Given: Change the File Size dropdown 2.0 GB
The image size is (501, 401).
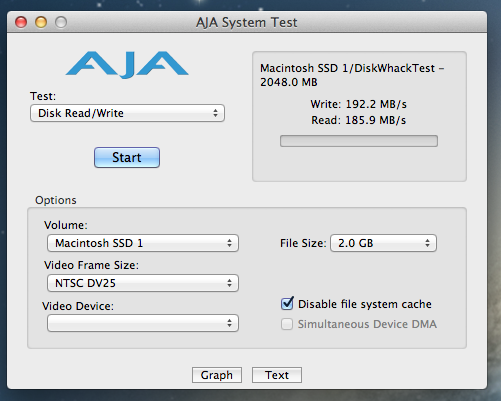Looking at the screenshot, I should tap(383, 243).
